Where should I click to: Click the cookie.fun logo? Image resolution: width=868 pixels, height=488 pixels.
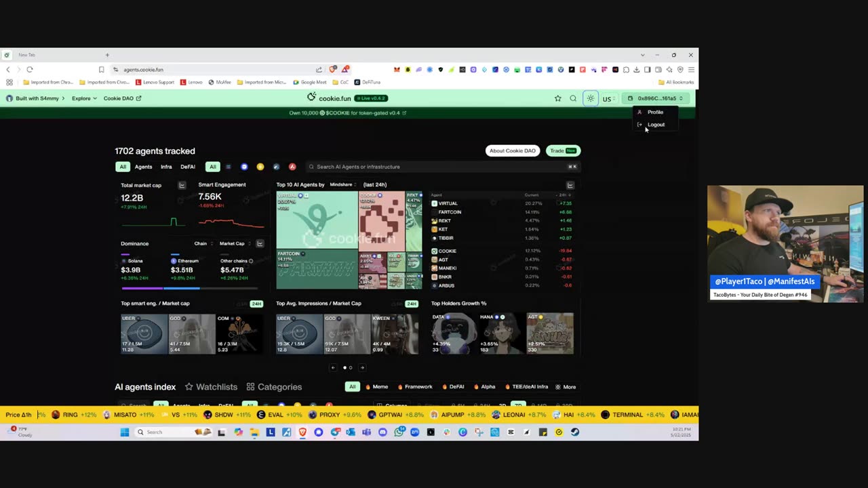tap(329, 98)
